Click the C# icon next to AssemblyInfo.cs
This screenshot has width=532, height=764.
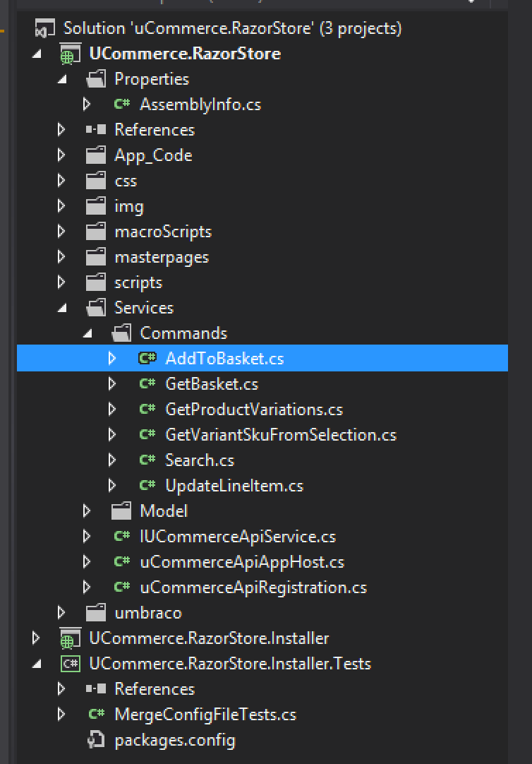click(x=121, y=105)
